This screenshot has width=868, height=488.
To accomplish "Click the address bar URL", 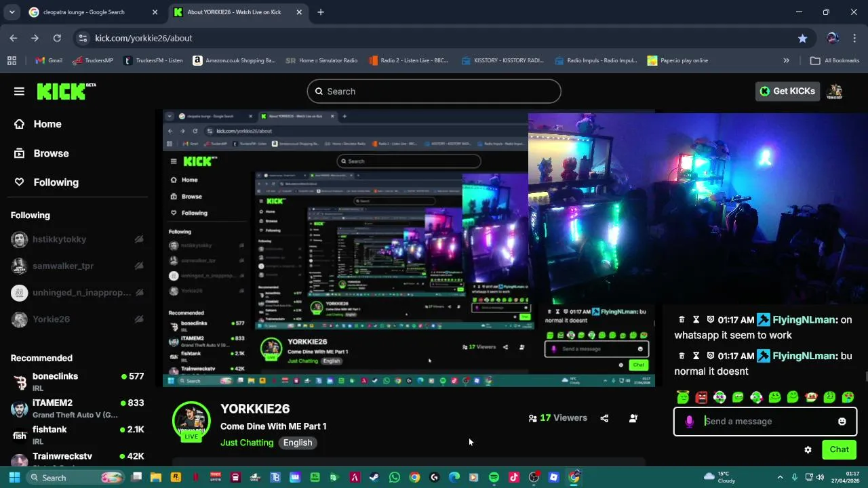I will coord(144,38).
